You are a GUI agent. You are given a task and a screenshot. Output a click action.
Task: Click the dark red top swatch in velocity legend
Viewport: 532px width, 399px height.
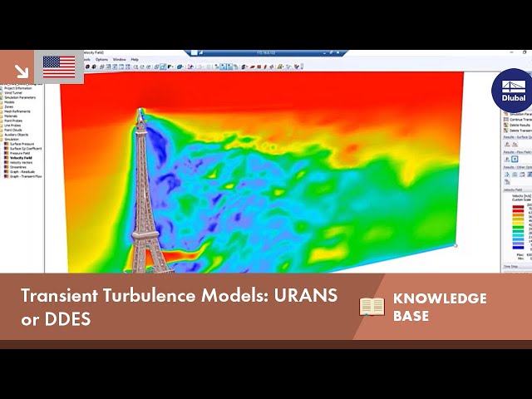(518, 207)
